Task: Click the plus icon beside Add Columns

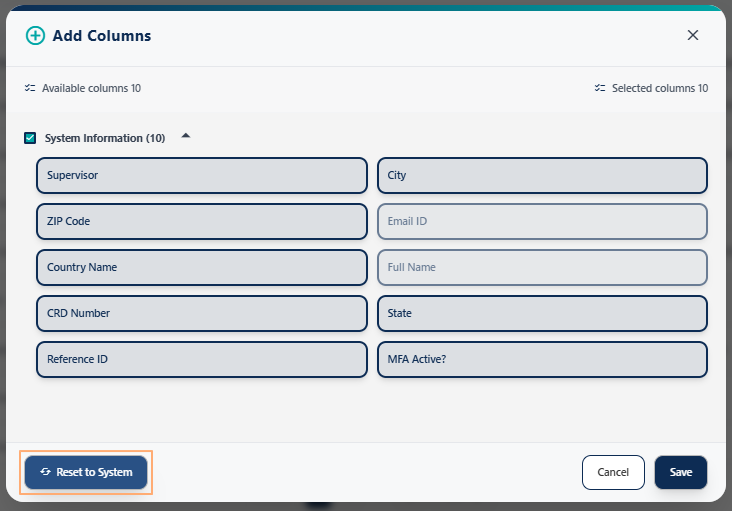Action: coord(35,35)
